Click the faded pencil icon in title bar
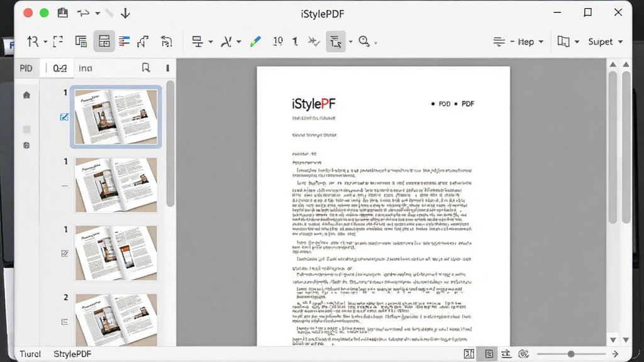 pyautogui.click(x=109, y=13)
